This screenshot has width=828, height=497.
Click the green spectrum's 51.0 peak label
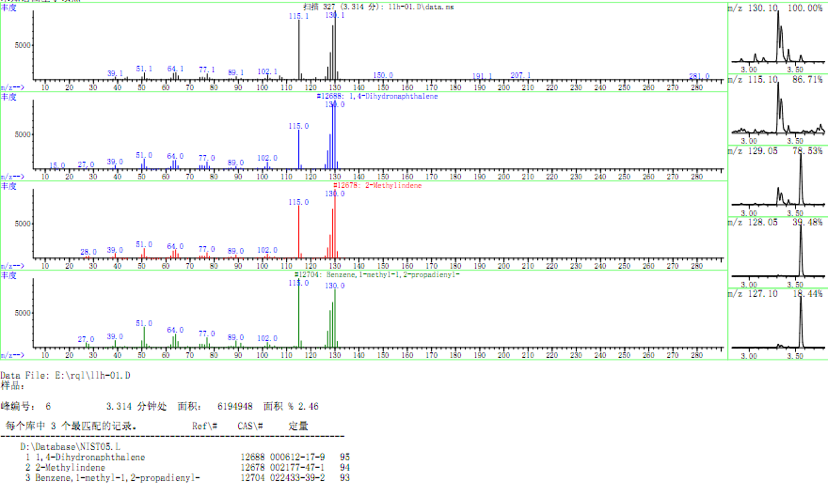[x=144, y=323]
